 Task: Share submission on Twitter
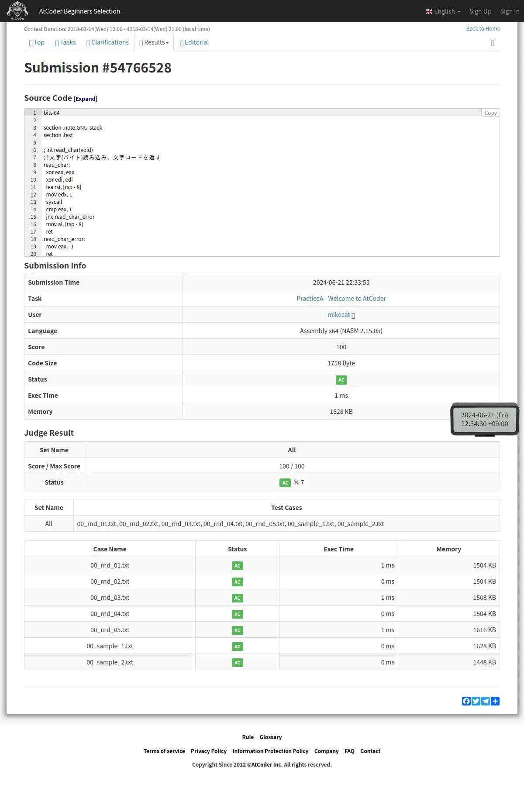[x=476, y=701]
